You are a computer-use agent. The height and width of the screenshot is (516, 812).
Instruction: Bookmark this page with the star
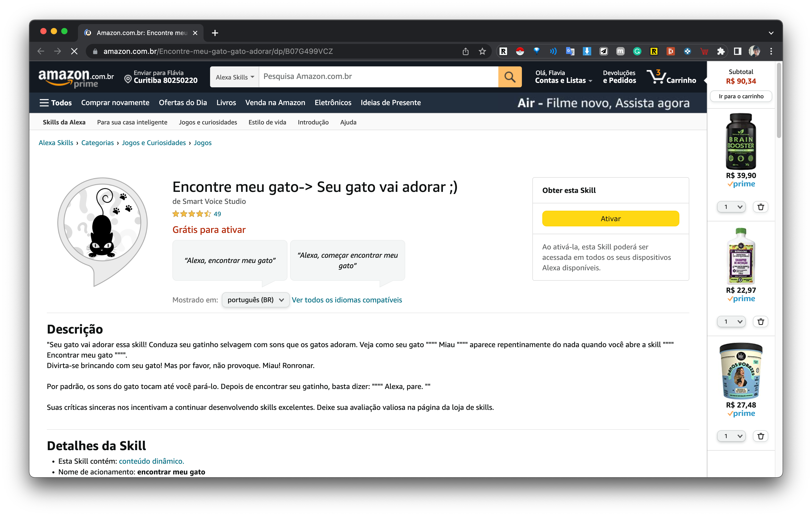tap(482, 51)
